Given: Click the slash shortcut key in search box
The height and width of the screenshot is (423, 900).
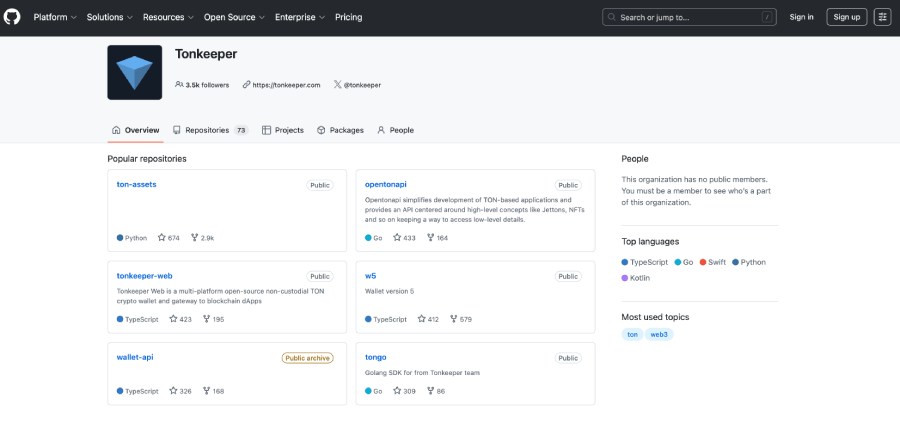Looking at the screenshot, I should [767, 17].
